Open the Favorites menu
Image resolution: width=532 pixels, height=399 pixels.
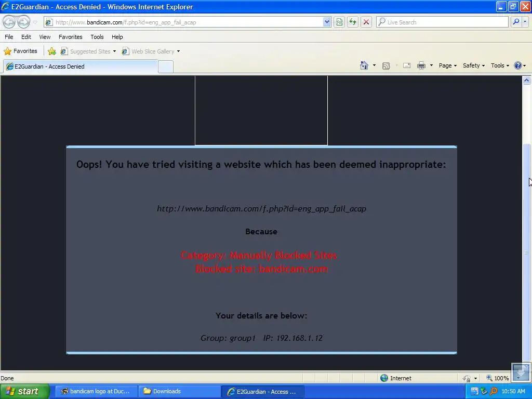tap(70, 37)
